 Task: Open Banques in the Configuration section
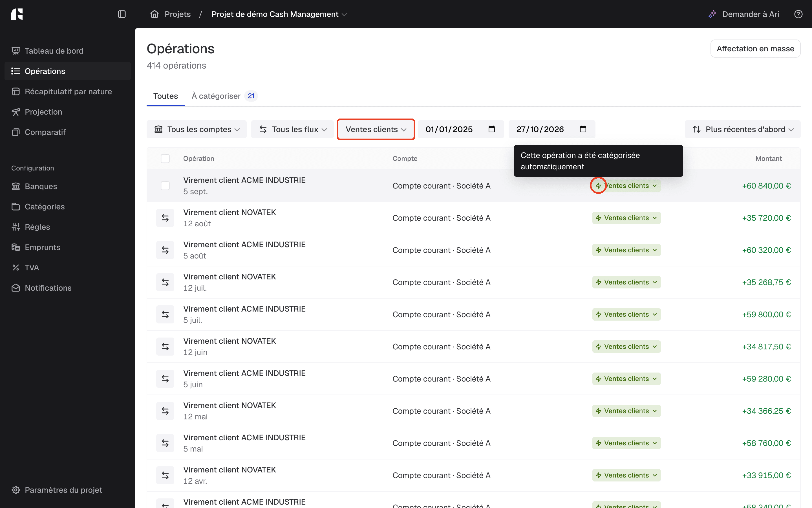pos(68,187)
